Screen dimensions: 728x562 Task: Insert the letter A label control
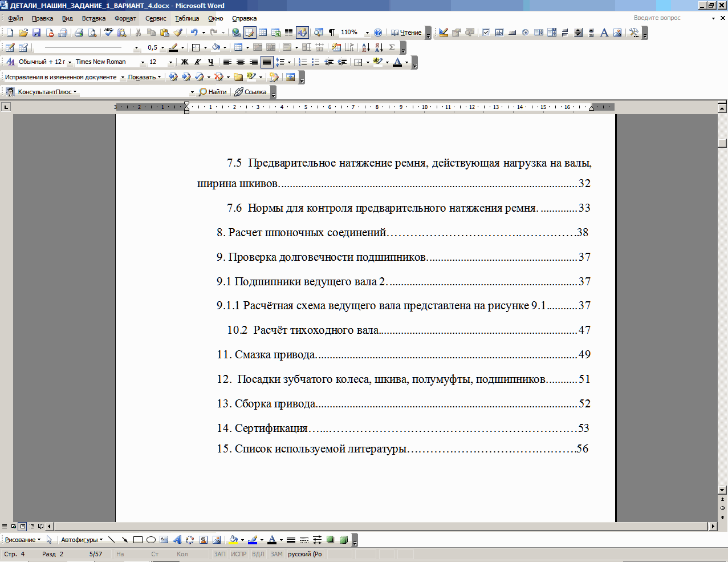604,33
